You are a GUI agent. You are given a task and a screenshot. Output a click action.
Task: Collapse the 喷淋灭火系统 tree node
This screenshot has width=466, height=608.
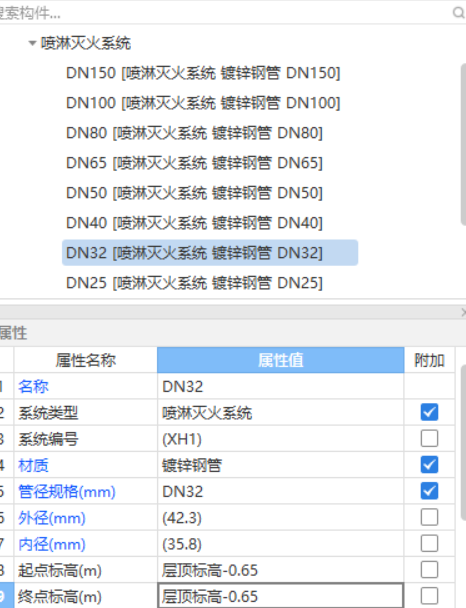point(33,43)
